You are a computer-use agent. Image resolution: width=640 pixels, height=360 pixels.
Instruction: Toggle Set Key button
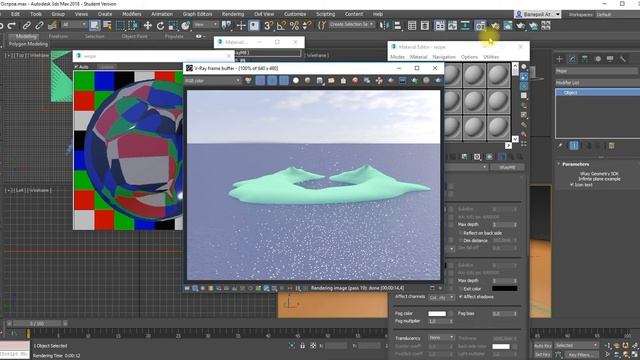pyautogui.click(x=543, y=354)
